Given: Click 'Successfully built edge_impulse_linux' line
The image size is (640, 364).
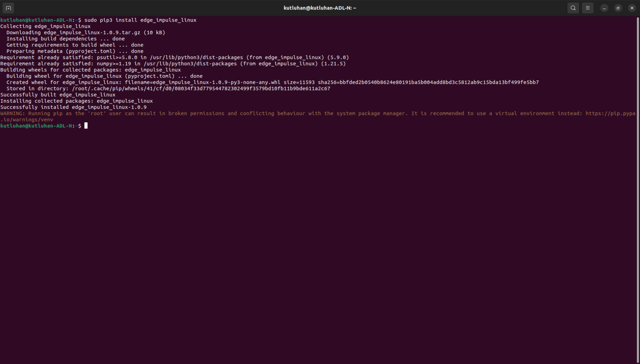Looking at the screenshot, I should coord(58,95).
